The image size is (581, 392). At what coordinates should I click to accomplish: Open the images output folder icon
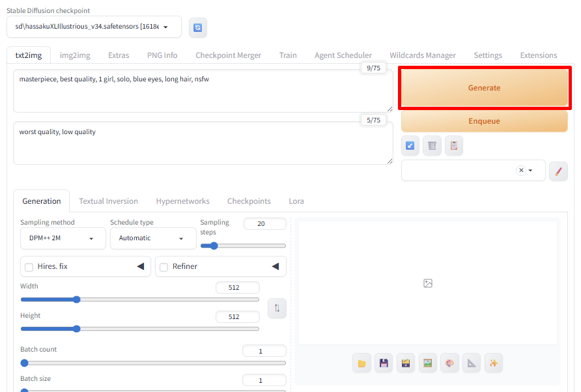361,363
